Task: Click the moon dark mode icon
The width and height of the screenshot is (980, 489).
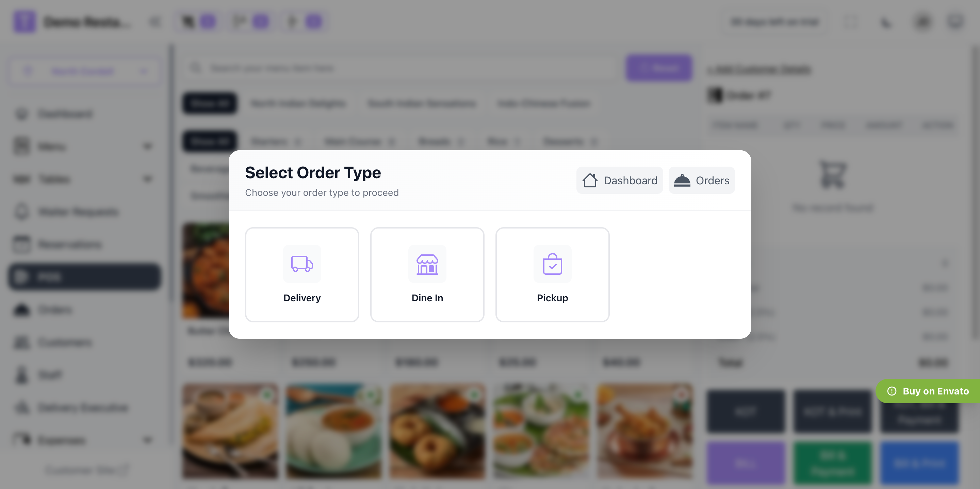Action: tap(886, 22)
